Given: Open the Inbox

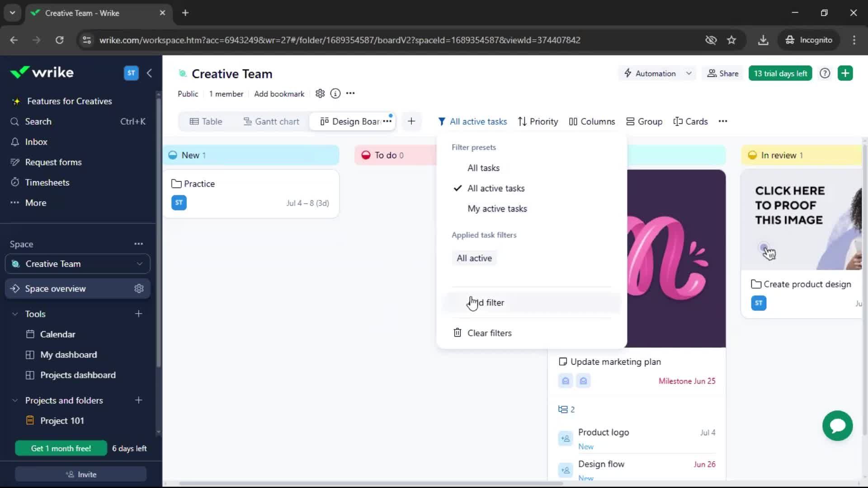Looking at the screenshot, I should (x=36, y=142).
